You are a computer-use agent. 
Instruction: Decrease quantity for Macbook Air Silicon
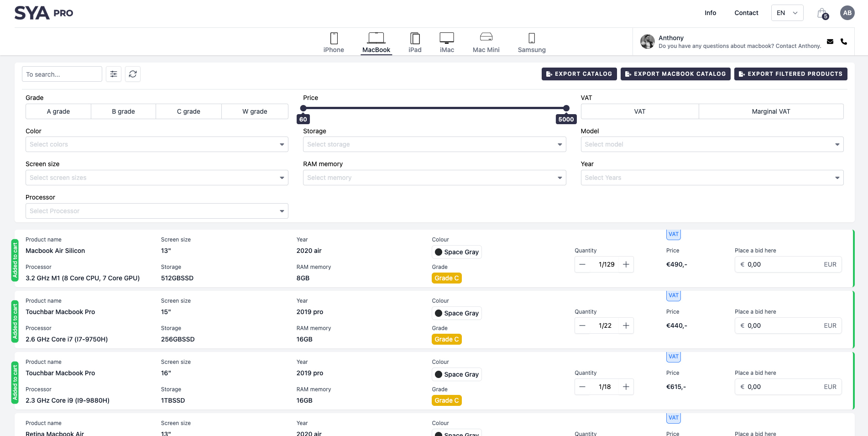pyautogui.click(x=582, y=264)
